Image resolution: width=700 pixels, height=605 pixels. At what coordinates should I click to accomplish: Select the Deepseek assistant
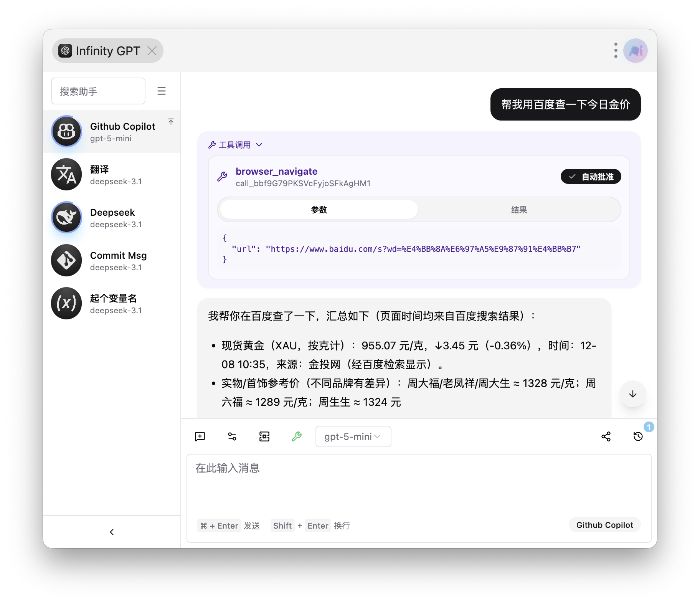tap(112, 218)
